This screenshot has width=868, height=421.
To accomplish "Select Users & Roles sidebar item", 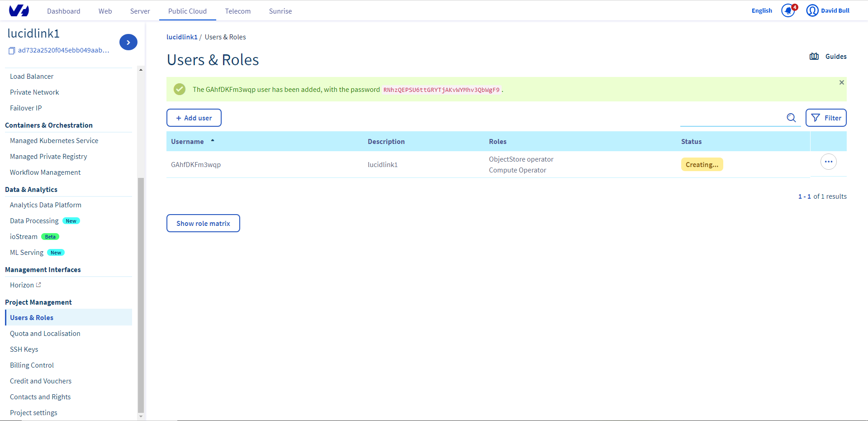I will pos(69,317).
